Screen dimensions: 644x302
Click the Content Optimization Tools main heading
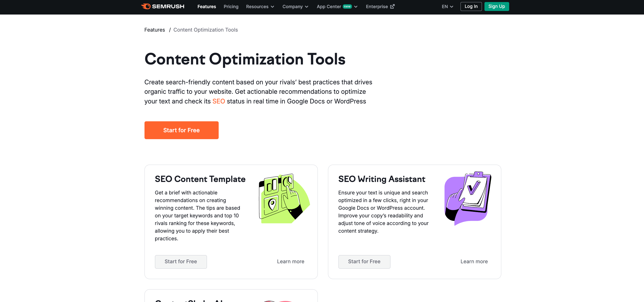coord(245,59)
